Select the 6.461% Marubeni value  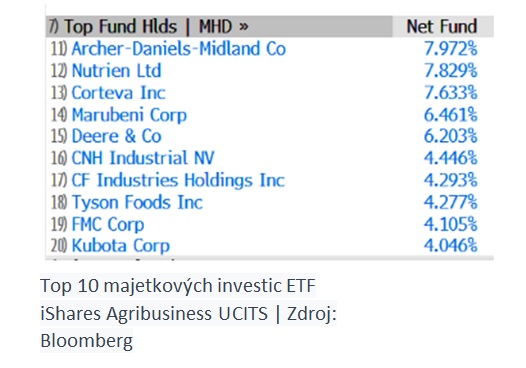click(450, 115)
